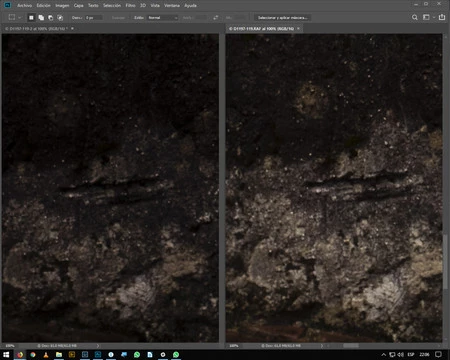Image resolution: width=450 pixels, height=360 pixels.
Task: Open the Ayuda menu
Action: 190,5
